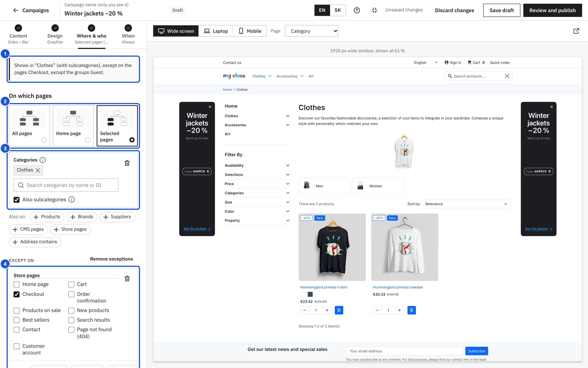Check the Cart store page exception
588x368 pixels.
[x=71, y=284]
